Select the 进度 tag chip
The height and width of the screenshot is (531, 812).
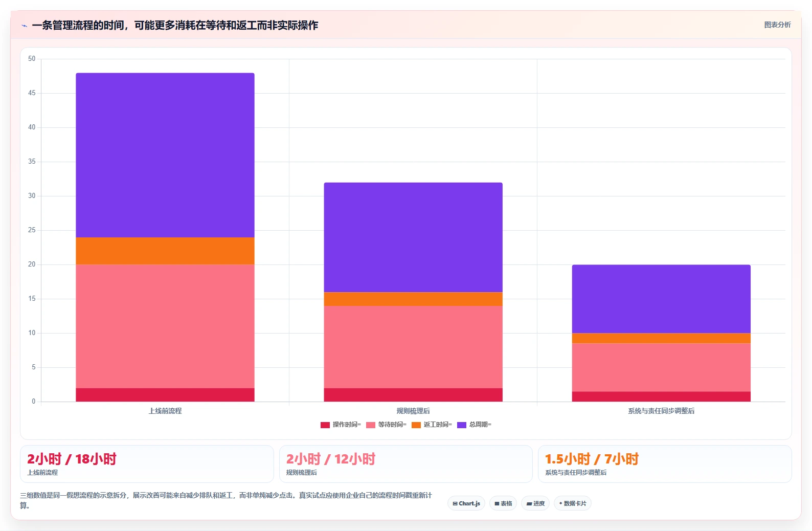point(535,503)
